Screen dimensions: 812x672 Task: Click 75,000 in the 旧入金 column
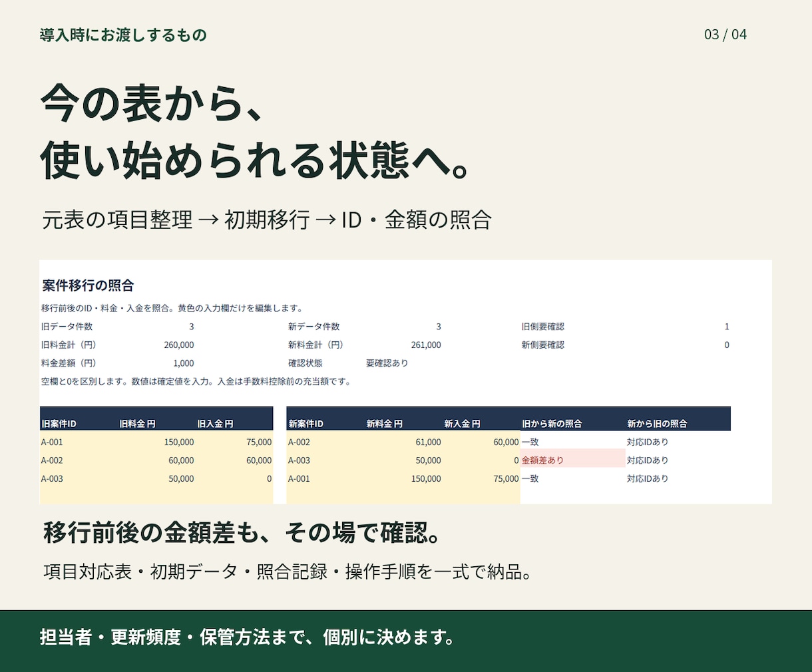pyautogui.click(x=259, y=442)
